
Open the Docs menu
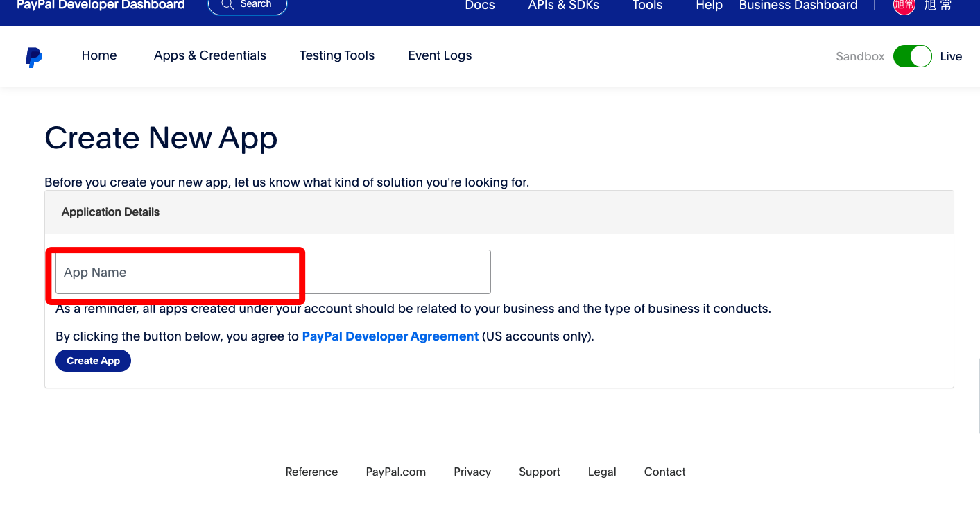pyautogui.click(x=480, y=6)
